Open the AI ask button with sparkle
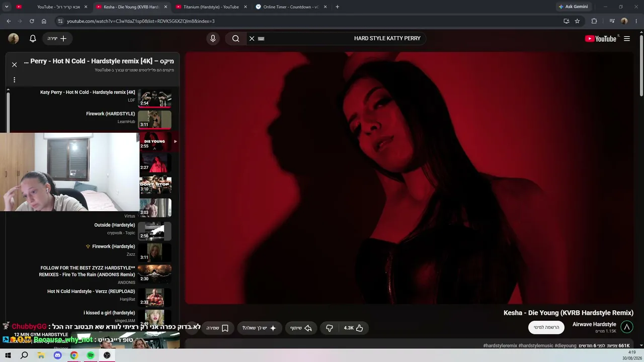Screen dimensions: 644x362 coord(259,328)
